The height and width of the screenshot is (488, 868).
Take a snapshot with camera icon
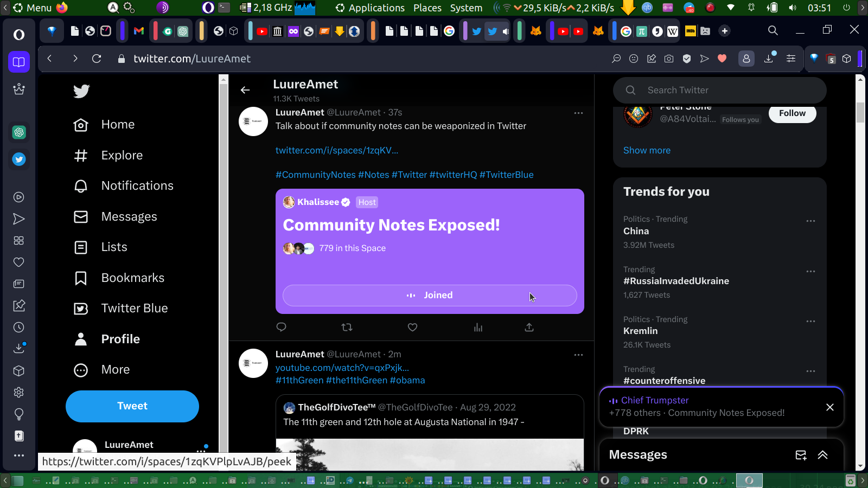click(669, 59)
